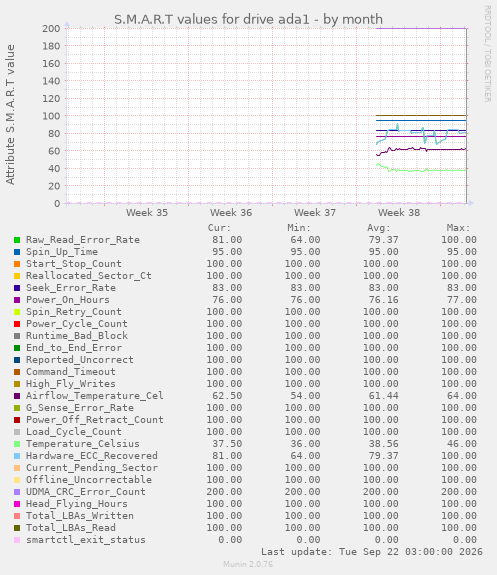Viewport: 497px width, 575px height.
Task: Click the Last update timestamp text
Action: 372,552
